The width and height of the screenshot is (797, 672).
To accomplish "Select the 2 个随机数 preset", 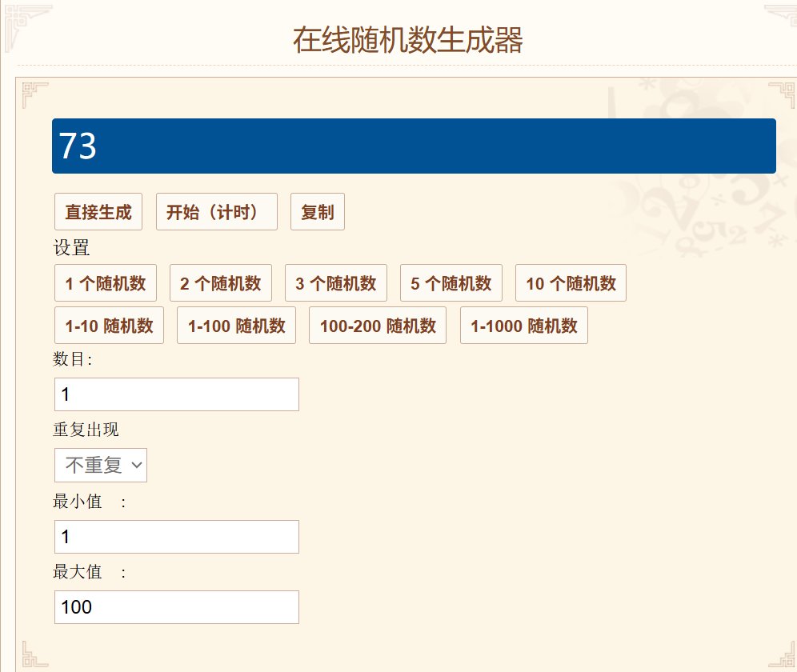I will tap(220, 282).
